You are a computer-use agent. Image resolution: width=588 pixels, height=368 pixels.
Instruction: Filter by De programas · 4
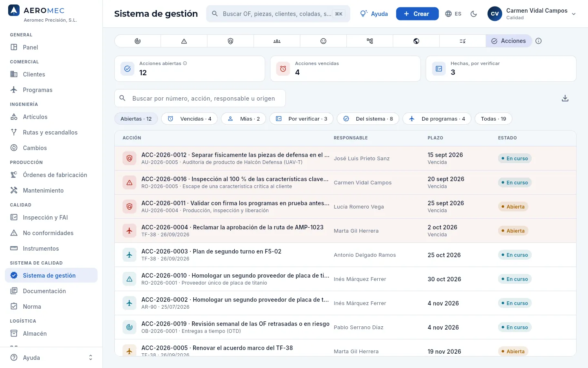point(437,119)
